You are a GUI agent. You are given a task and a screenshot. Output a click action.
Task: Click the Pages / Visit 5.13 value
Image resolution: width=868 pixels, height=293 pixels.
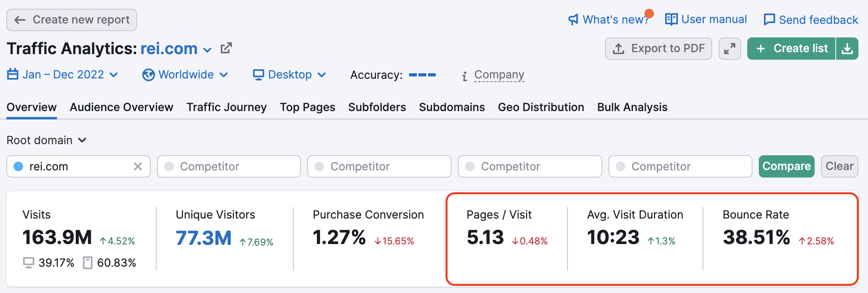(485, 237)
